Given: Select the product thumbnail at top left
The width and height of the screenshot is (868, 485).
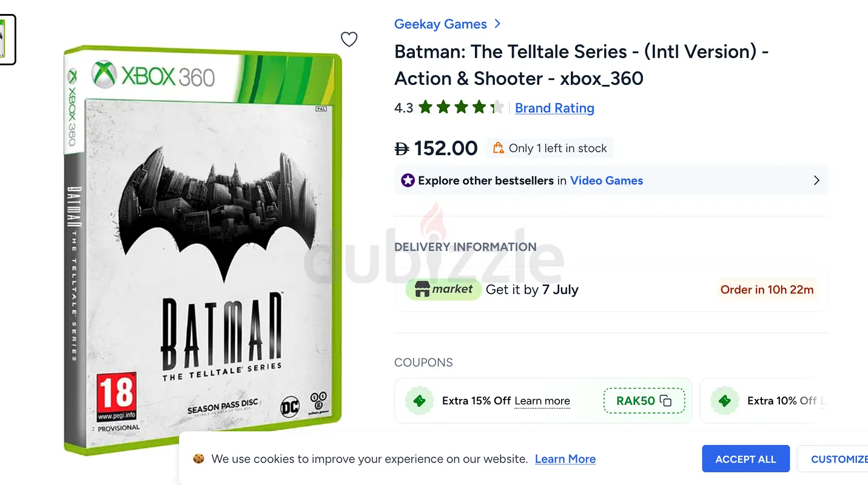Looking at the screenshot, I should [x=6, y=39].
